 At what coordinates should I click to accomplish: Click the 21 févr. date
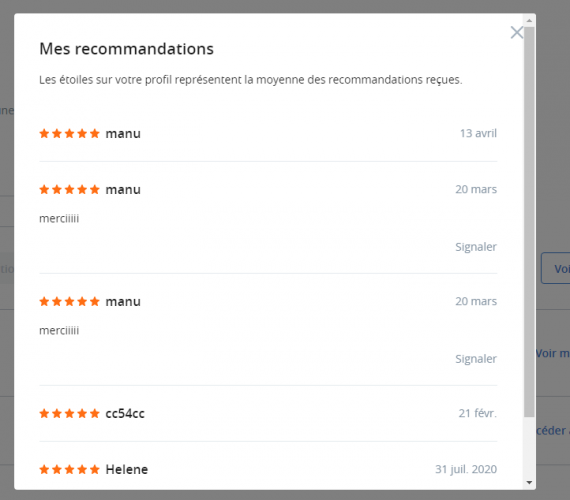pyautogui.click(x=477, y=413)
